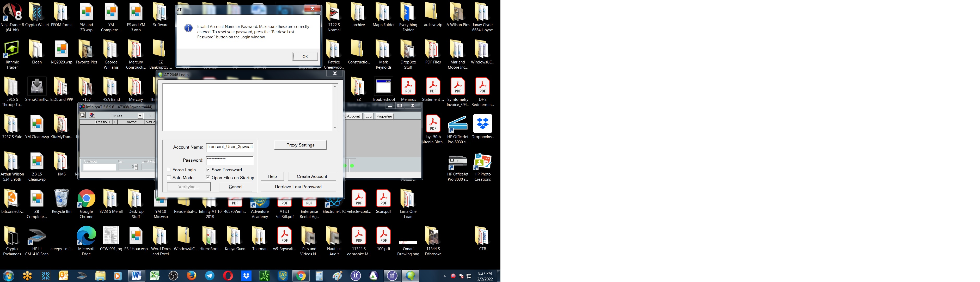The height and width of the screenshot is (282, 980).
Task: Click into the Account Name field
Action: 229,147
